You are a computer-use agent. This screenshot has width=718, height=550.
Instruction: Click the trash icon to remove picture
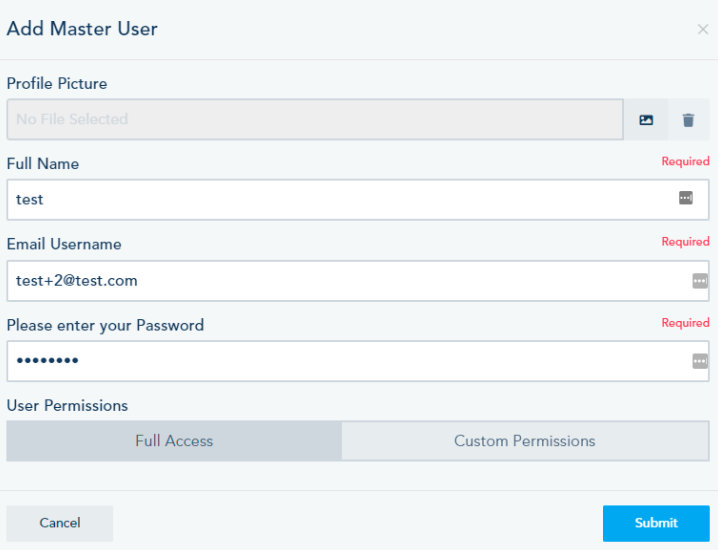point(688,120)
